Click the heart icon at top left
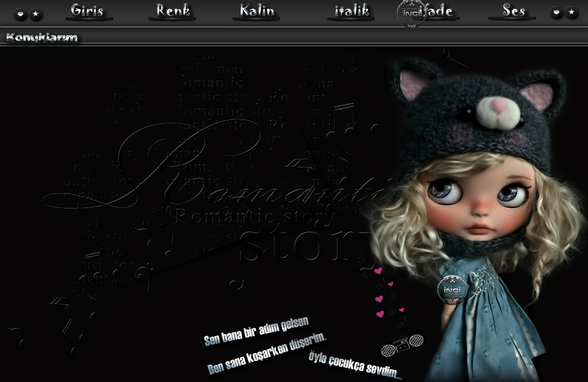 coord(21,14)
